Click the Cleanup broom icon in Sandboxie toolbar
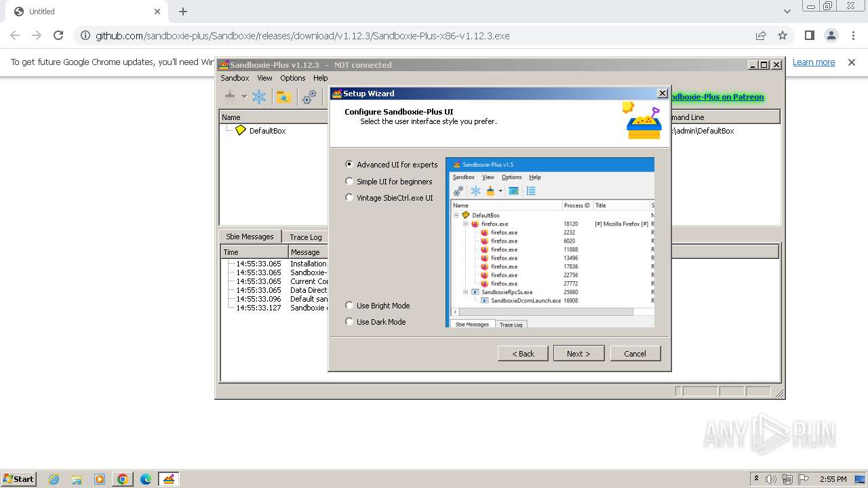This screenshot has height=488, width=868. (x=230, y=97)
